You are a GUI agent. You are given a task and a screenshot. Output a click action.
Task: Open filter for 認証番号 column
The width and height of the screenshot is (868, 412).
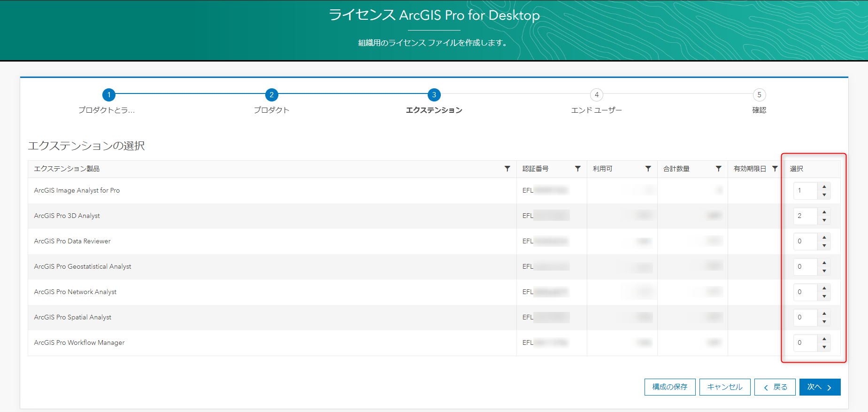point(577,169)
